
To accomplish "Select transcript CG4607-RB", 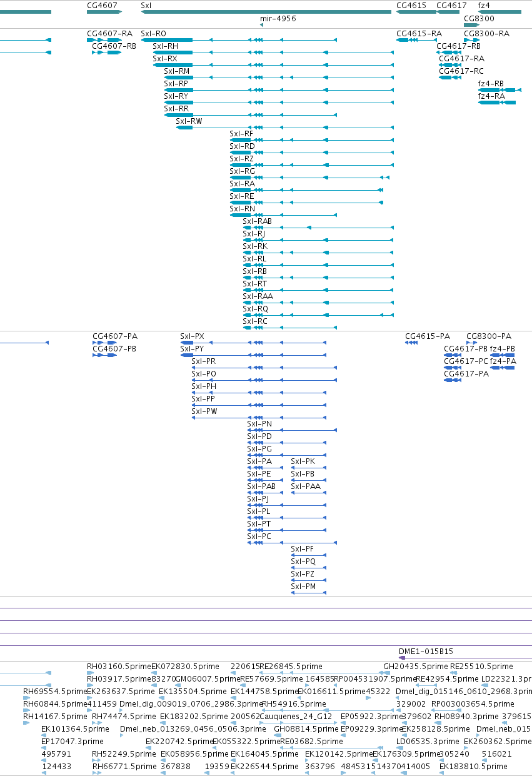I will (114, 46).
